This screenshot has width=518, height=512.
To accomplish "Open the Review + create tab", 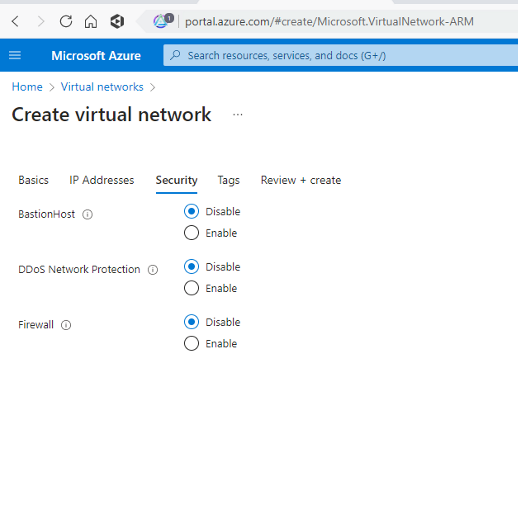I will tap(301, 180).
